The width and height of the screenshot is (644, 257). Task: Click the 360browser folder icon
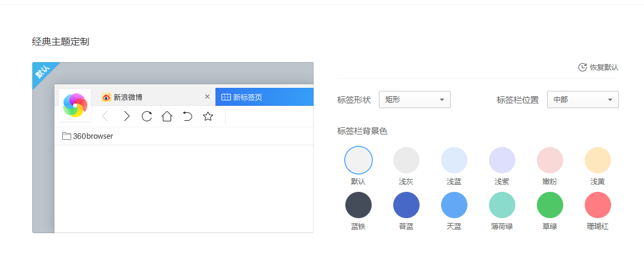pos(66,136)
